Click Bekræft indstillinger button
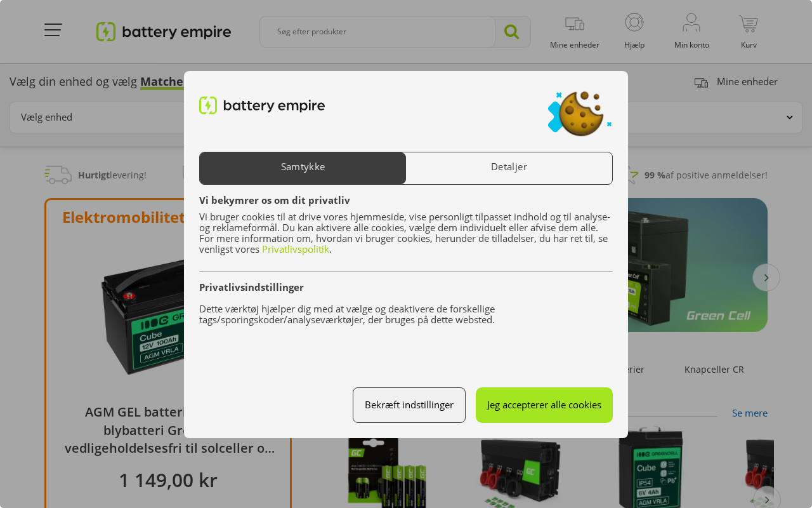This screenshot has width=812, height=508. 409,405
